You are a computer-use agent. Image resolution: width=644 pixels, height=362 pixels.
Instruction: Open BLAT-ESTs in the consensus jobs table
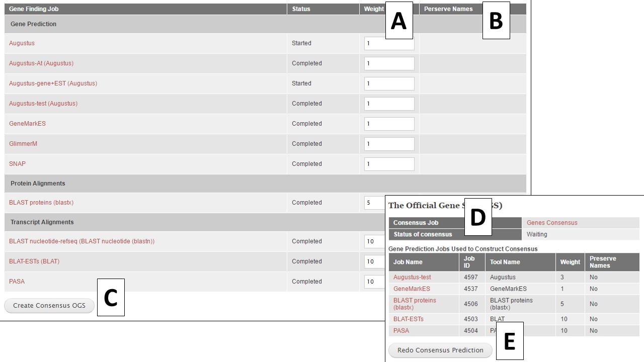pyautogui.click(x=409, y=319)
